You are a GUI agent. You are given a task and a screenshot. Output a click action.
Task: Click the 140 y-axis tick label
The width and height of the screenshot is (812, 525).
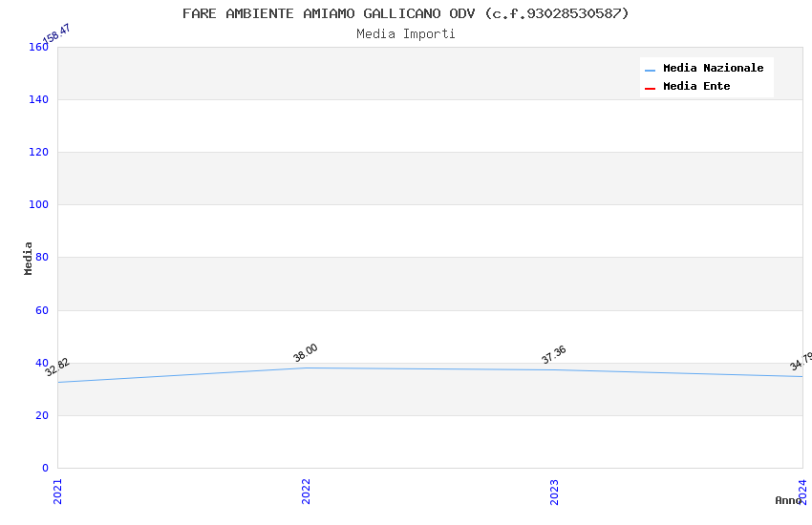click(x=38, y=99)
